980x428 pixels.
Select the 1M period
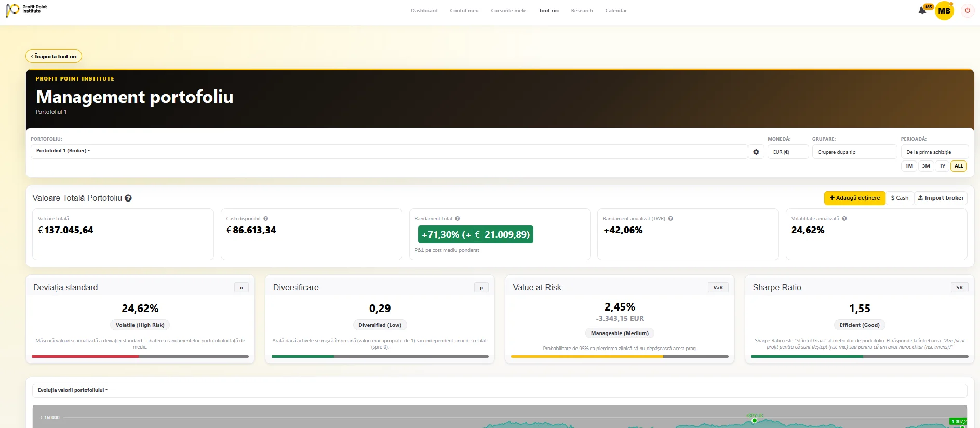909,166
